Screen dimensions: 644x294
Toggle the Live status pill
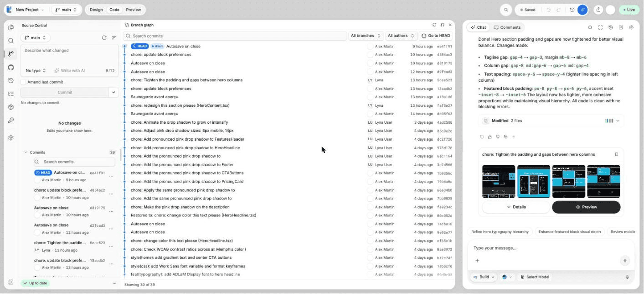629,10
